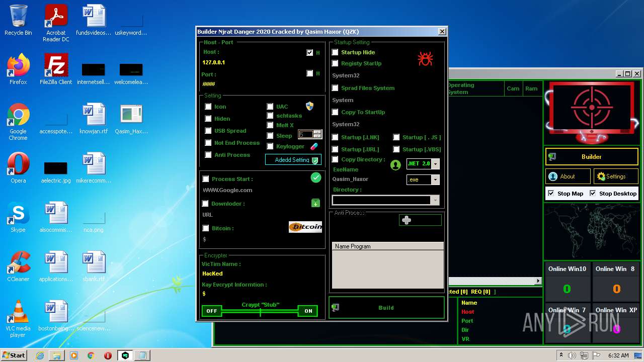644x362 pixels.
Task: Click the green download icon beside Downloder
Action: click(315, 203)
